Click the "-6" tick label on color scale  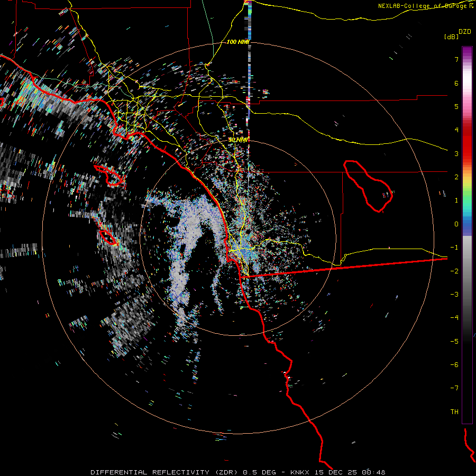pos(454,365)
